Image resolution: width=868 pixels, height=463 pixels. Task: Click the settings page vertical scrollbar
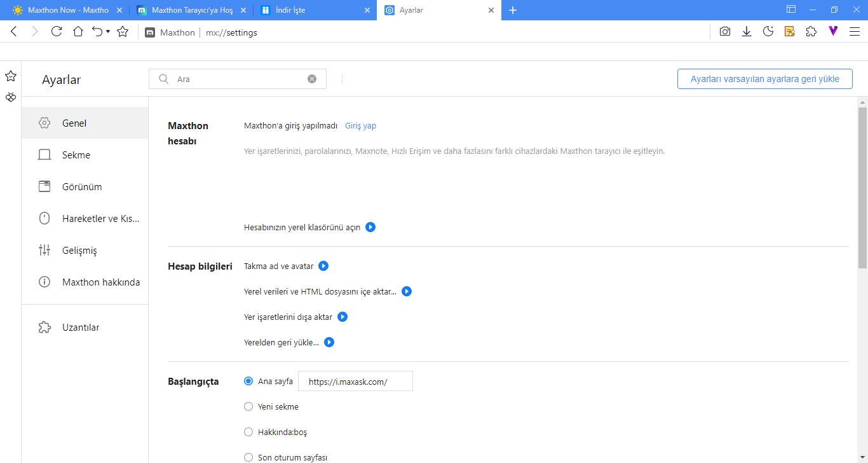coord(862,188)
